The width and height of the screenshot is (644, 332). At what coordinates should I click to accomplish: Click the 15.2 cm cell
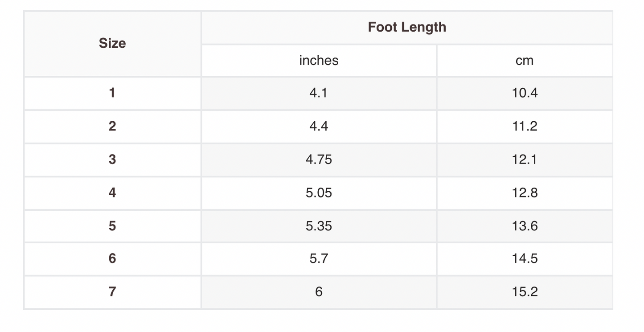(x=525, y=292)
